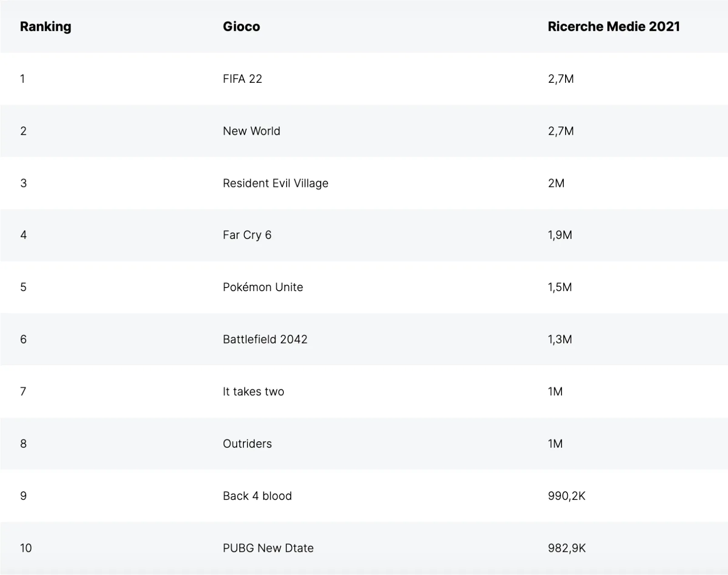728x575 pixels.
Task: Click ranking number 3 in Resident Evil row
Action: [23, 183]
